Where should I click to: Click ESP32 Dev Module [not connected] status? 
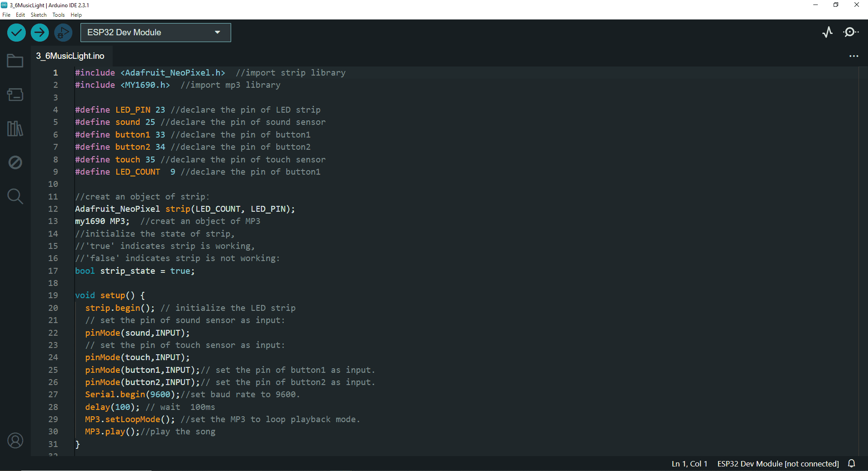pos(778,464)
